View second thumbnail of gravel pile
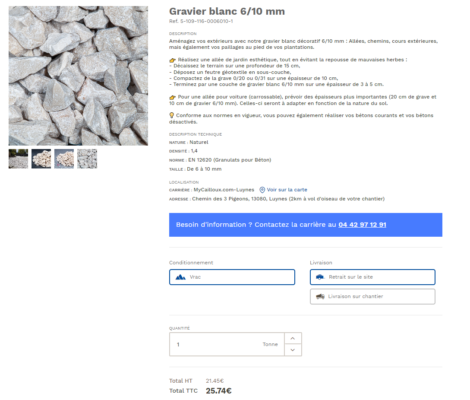The image size is (470, 400). pyautogui.click(x=41, y=159)
